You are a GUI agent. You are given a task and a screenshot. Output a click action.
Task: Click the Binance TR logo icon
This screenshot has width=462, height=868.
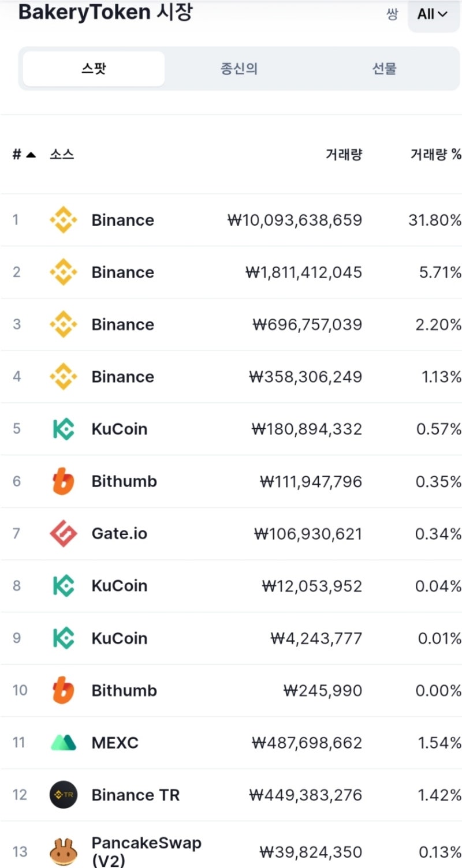pyautogui.click(x=63, y=795)
